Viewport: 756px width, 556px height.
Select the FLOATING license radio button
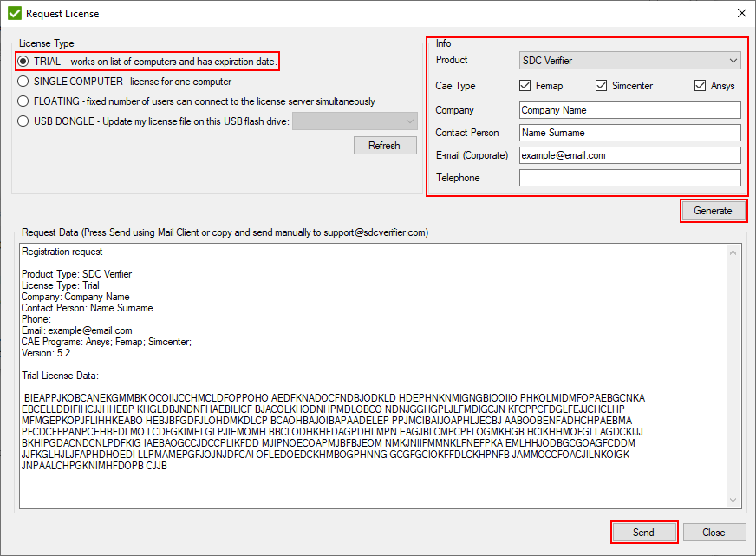tap(23, 101)
